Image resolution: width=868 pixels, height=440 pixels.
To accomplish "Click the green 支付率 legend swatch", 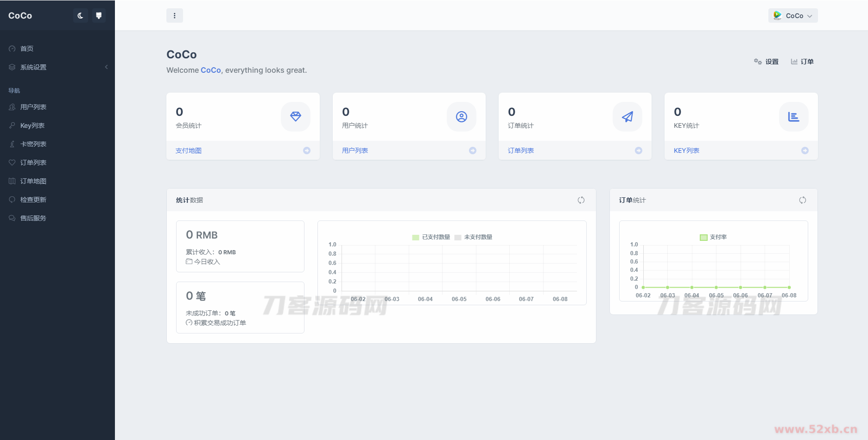I will 703,237.
